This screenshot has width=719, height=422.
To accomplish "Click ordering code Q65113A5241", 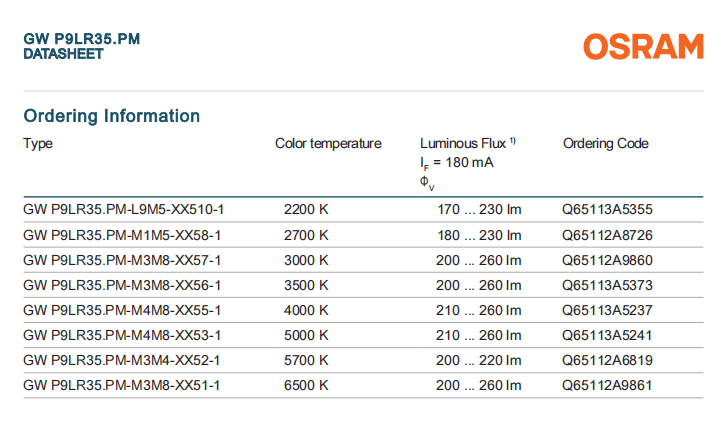I will click(607, 335).
